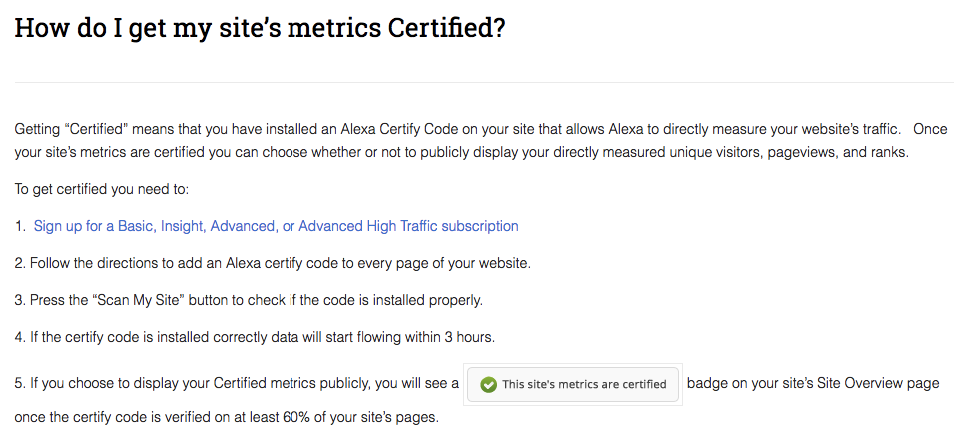The width and height of the screenshot is (955, 438).
Task: Click the "How do I get my site's metrics Certified?" heading
Action: click(259, 28)
